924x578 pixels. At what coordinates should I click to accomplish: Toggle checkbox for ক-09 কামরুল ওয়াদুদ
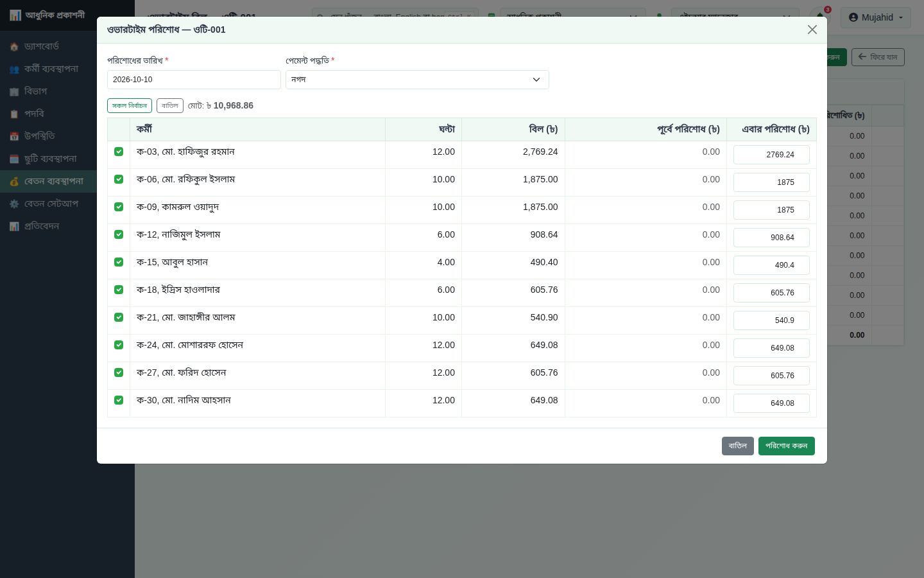pos(119,207)
